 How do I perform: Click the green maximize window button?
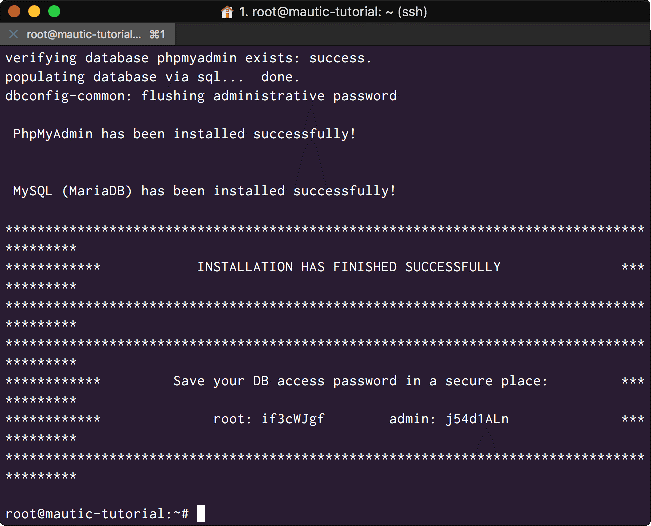[x=54, y=11]
